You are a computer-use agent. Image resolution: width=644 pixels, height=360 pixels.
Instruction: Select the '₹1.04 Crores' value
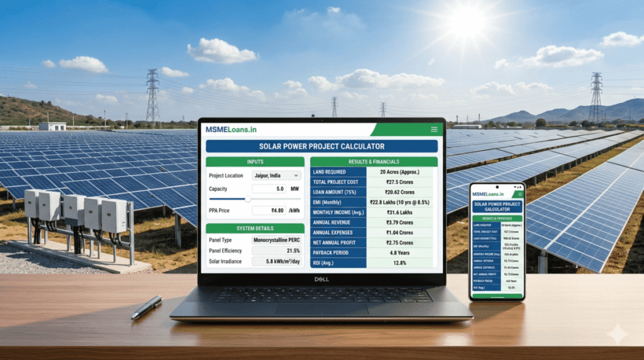(399, 233)
